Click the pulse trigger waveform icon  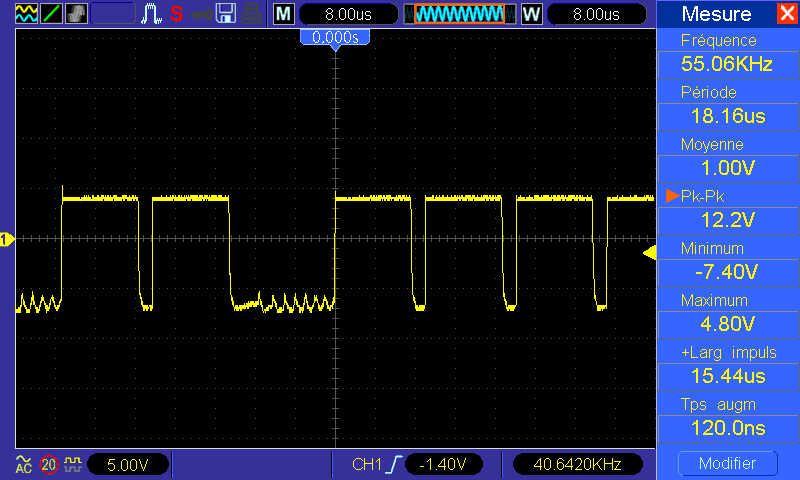tap(151, 14)
